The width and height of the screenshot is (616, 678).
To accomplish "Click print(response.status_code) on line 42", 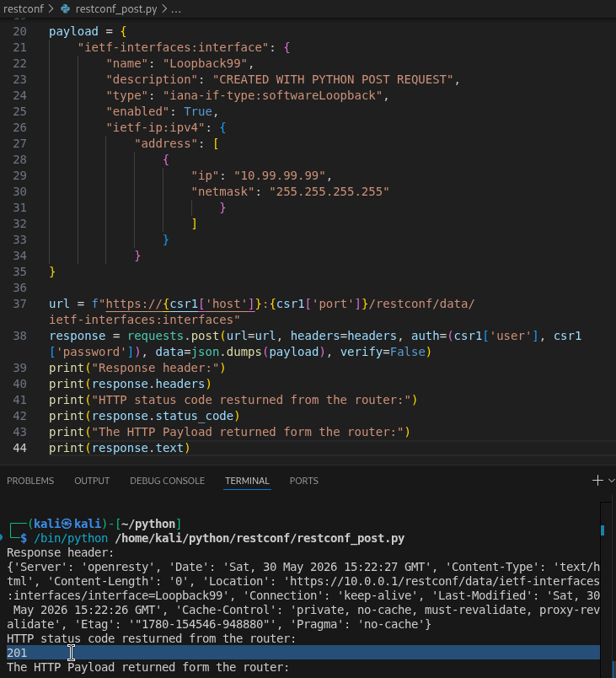I will pos(144,416).
